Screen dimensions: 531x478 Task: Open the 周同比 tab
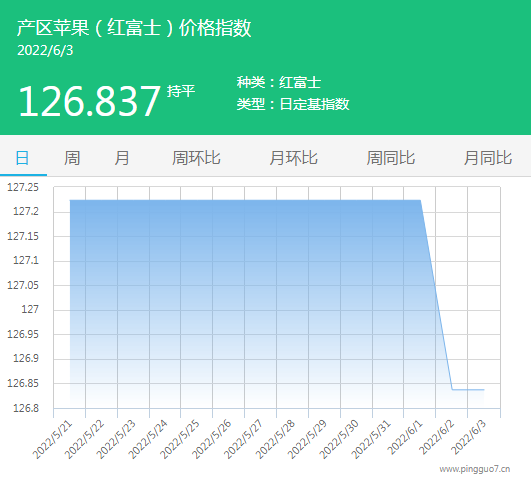coord(390,158)
